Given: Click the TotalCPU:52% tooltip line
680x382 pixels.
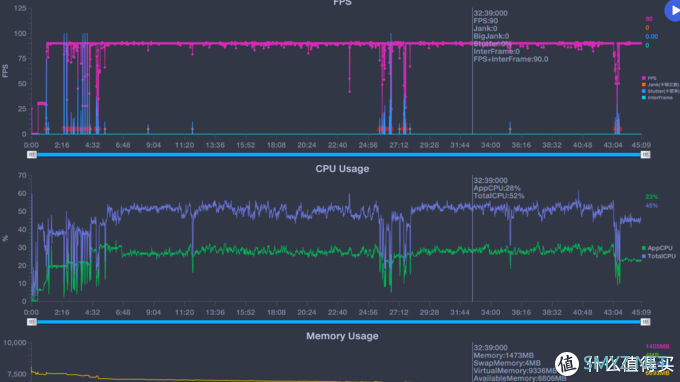Looking at the screenshot, I should (499, 196).
